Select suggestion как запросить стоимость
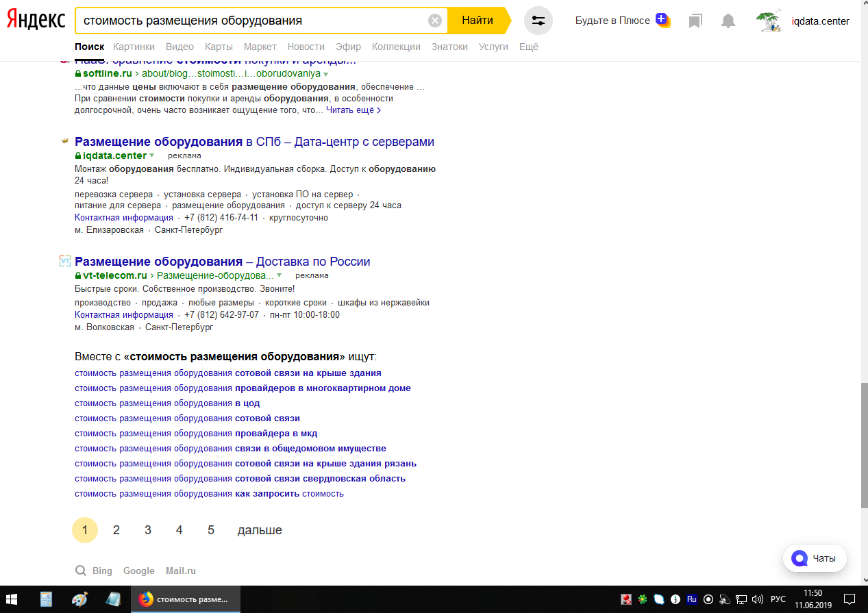This screenshot has height=613, width=868. click(x=209, y=494)
